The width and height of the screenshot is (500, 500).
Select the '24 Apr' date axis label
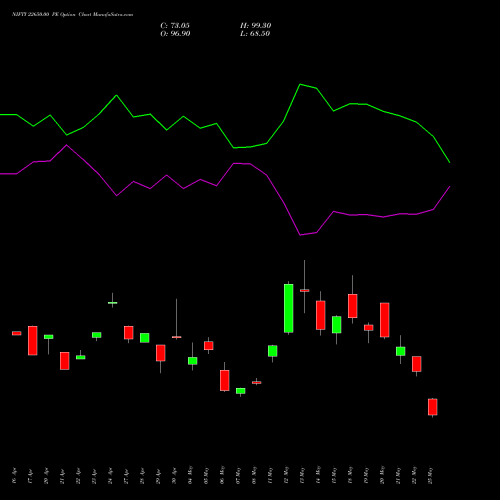tap(110, 476)
